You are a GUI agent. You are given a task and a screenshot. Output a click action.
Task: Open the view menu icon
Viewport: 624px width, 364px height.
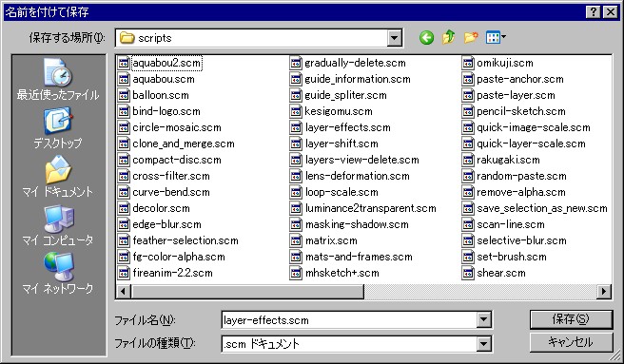(496, 37)
